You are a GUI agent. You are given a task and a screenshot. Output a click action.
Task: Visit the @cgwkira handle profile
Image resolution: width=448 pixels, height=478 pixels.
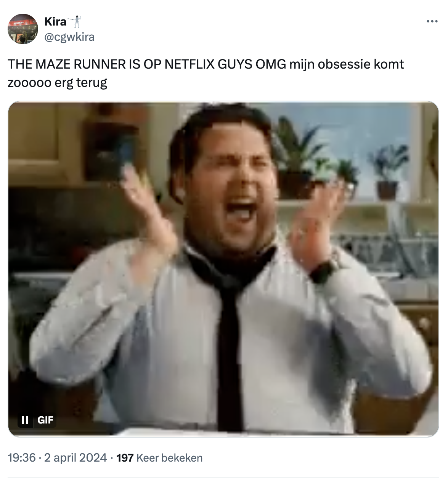click(x=69, y=37)
